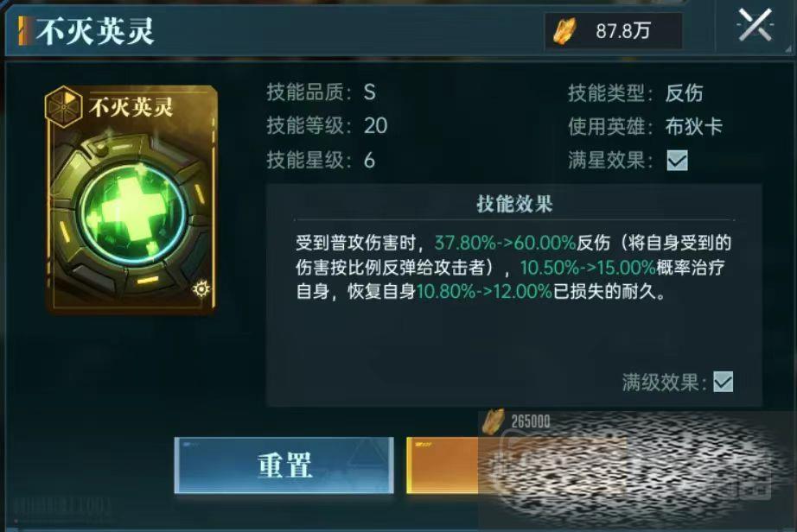The height and width of the screenshot is (532, 797).
Task: Click the blue 重置 button
Action: (x=284, y=465)
